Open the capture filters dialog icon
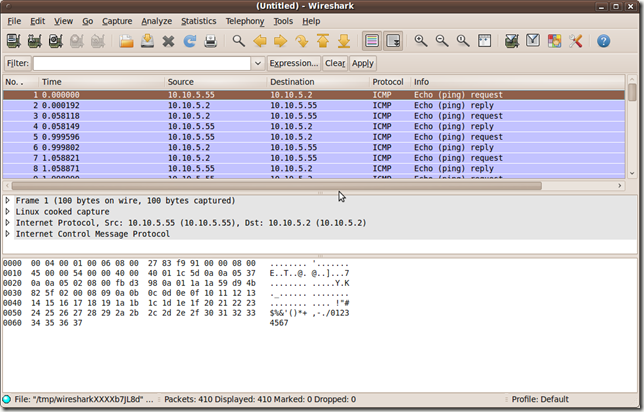The image size is (644, 412). 512,41
